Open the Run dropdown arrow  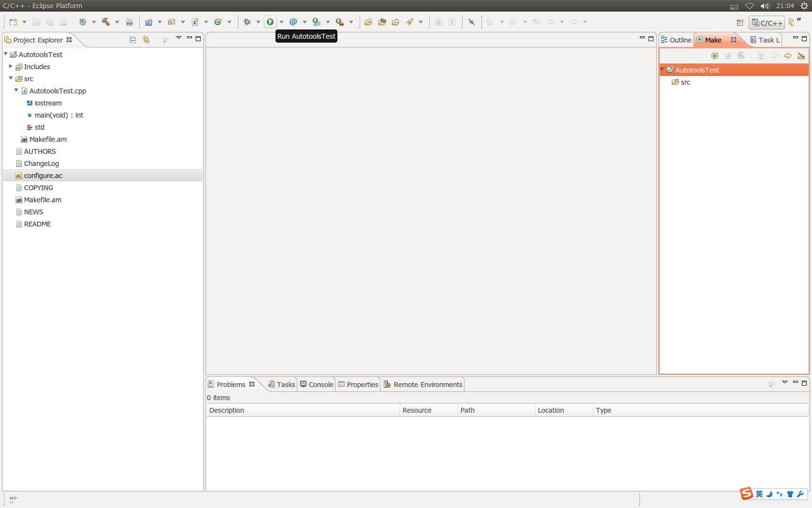(281, 22)
